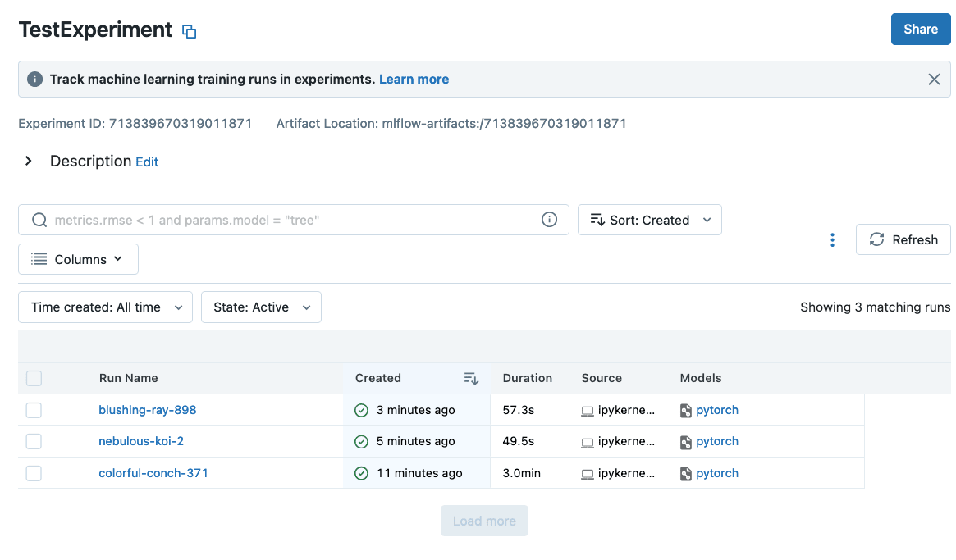Click the sort icon in Created column header

[x=471, y=379]
